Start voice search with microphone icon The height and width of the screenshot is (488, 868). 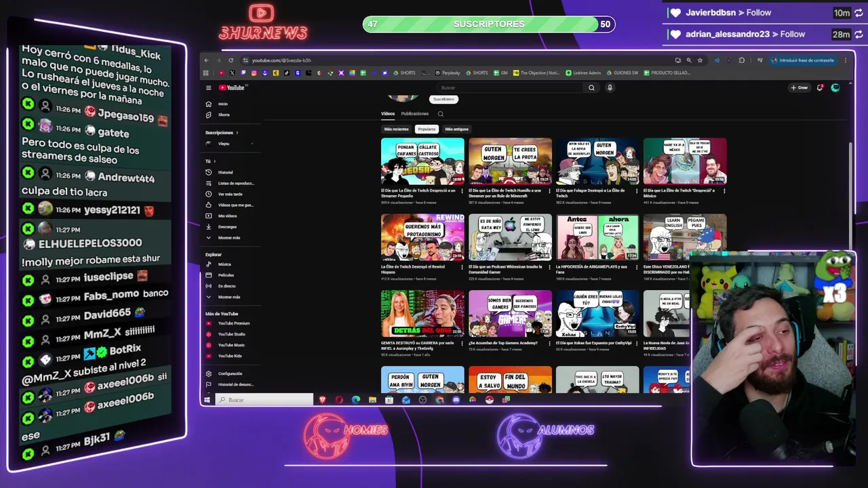coord(610,87)
